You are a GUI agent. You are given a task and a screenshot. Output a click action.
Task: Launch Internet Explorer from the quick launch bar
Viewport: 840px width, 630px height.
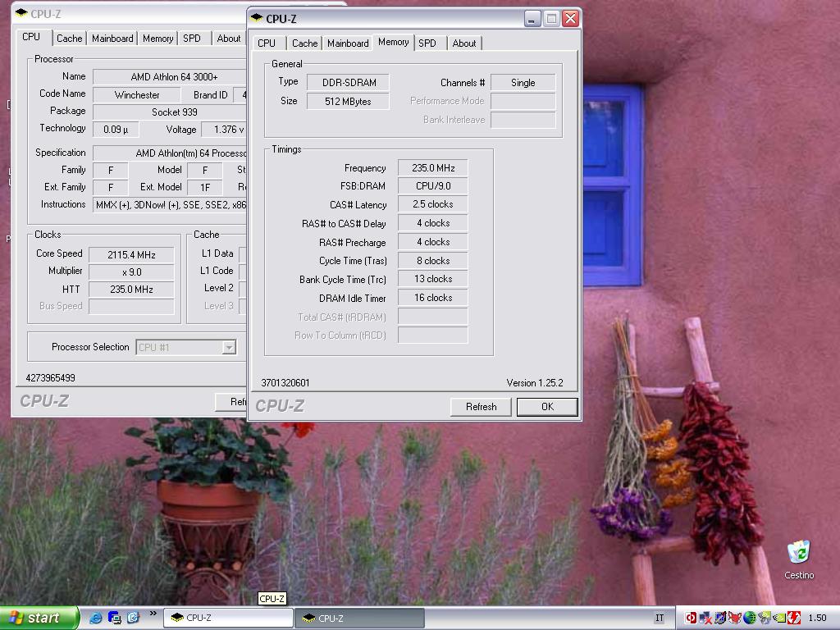pyautogui.click(x=96, y=618)
